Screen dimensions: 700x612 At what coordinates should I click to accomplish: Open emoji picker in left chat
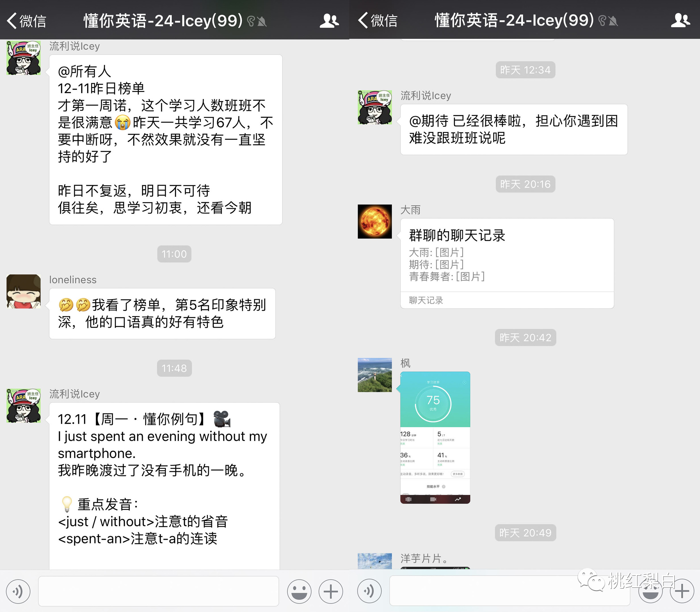299,591
